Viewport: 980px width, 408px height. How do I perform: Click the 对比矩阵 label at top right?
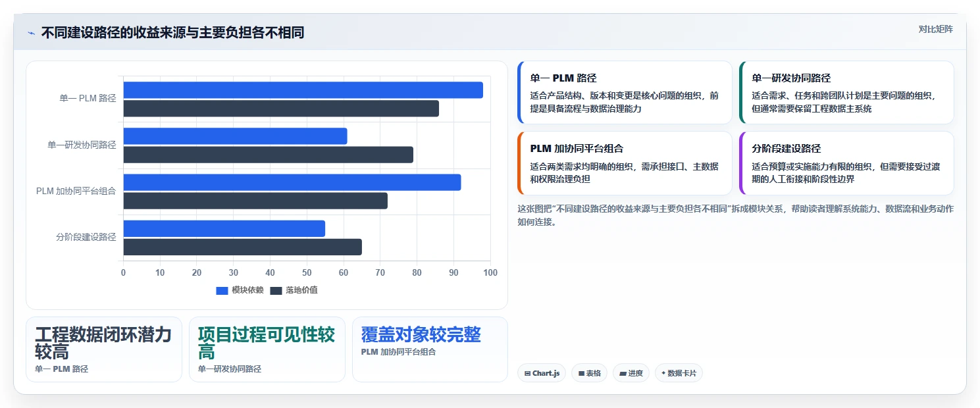[x=935, y=29]
